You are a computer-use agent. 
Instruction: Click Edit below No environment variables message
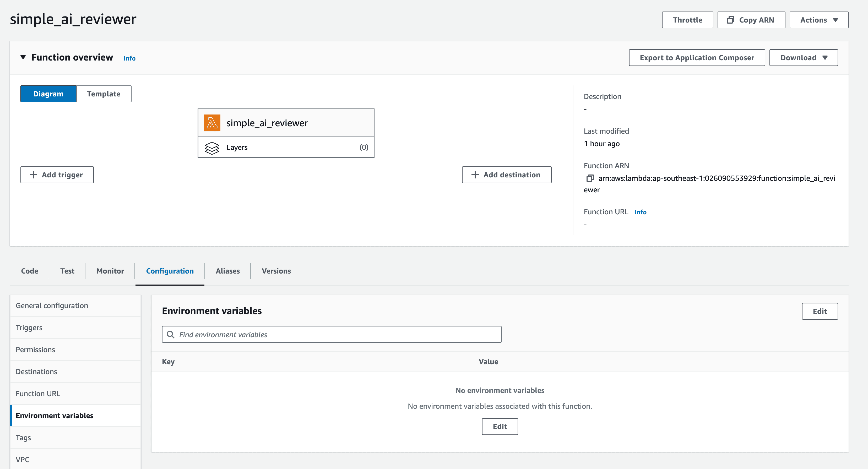pos(500,427)
